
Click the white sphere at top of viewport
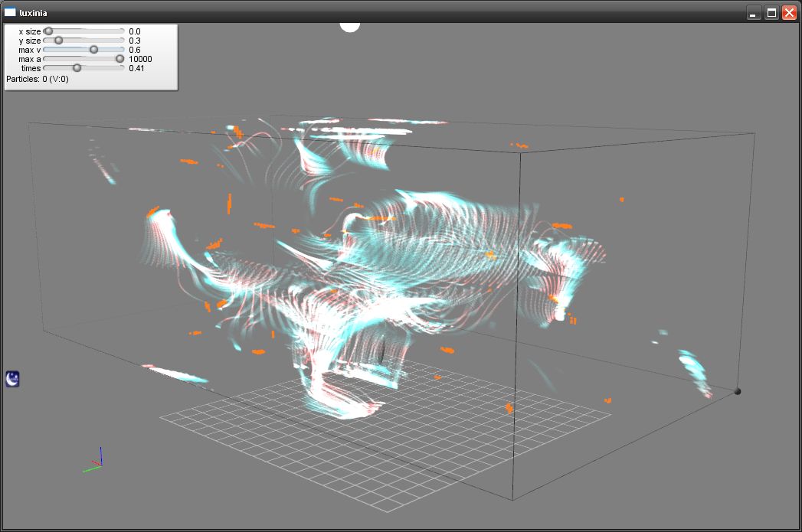tap(350, 26)
